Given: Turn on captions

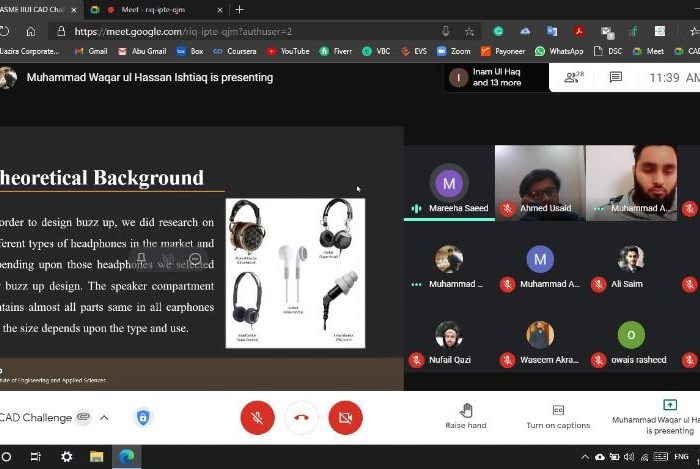Looking at the screenshot, I should point(558,417).
